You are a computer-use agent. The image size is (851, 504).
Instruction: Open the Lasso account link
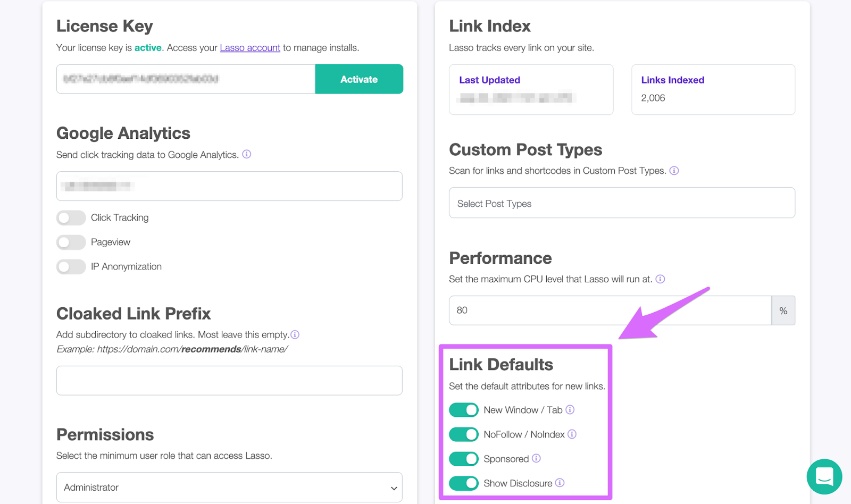click(x=250, y=48)
